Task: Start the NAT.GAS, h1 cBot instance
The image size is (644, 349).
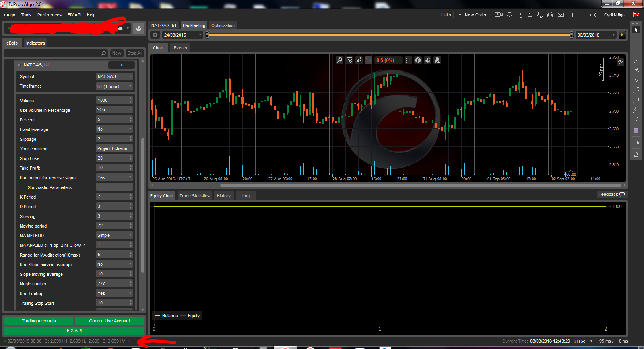Action: click(122, 65)
